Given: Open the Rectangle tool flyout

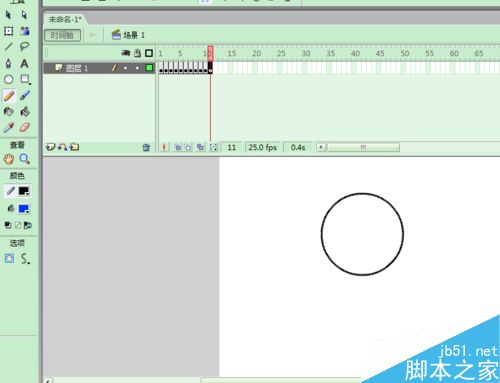Looking at the screenshot, I should [x=25, y=79].
